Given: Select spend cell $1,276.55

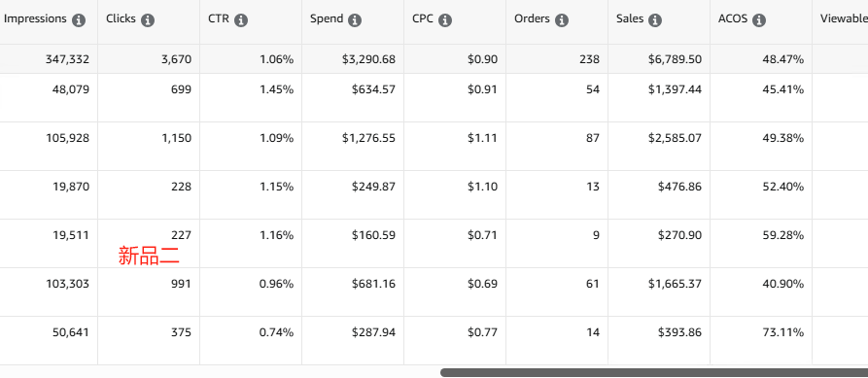Looking at the screenshot, I should (x=368, y=138).
